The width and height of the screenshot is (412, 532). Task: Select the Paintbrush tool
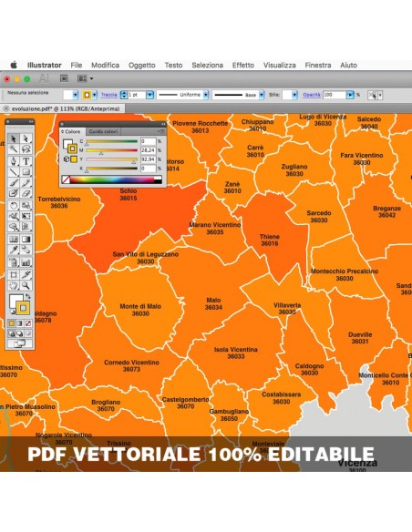pyautogui.click(x=14, y=182)
